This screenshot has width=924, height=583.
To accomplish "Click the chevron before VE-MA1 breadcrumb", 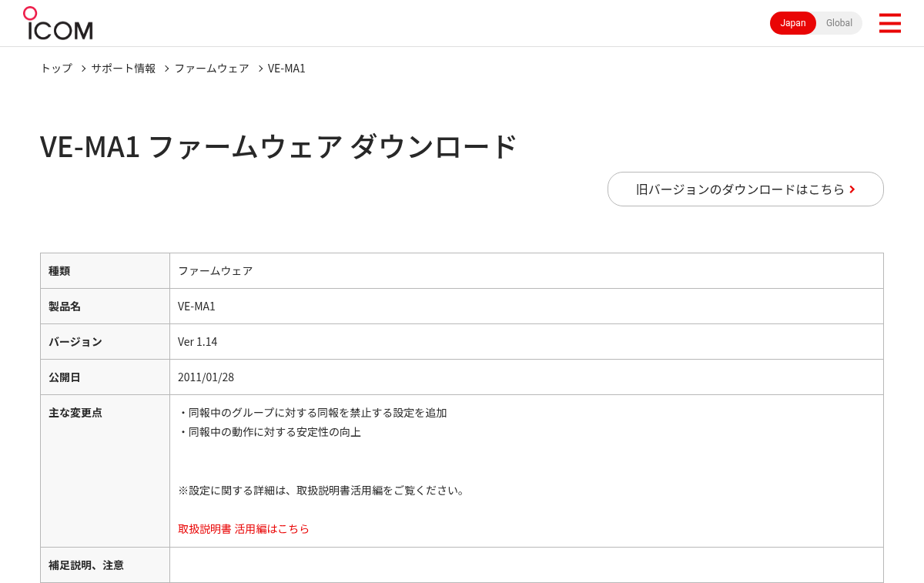I will [260, 69].
